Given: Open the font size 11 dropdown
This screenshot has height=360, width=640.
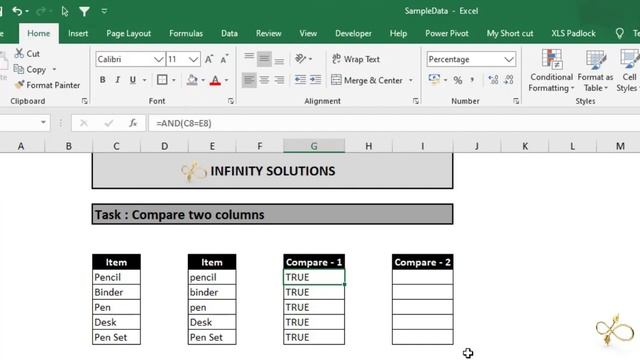Looking at the screenshot, I should [194, 60].
